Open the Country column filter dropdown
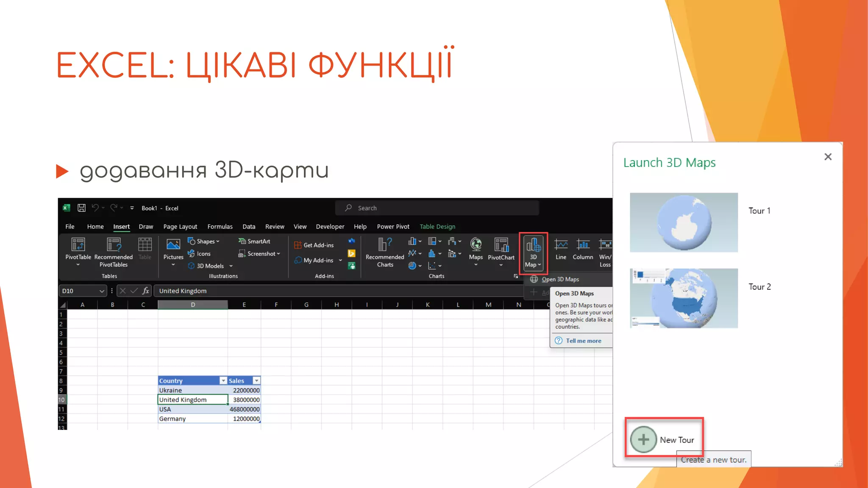This screenshot has height=488, width=868. pos(223,380)
